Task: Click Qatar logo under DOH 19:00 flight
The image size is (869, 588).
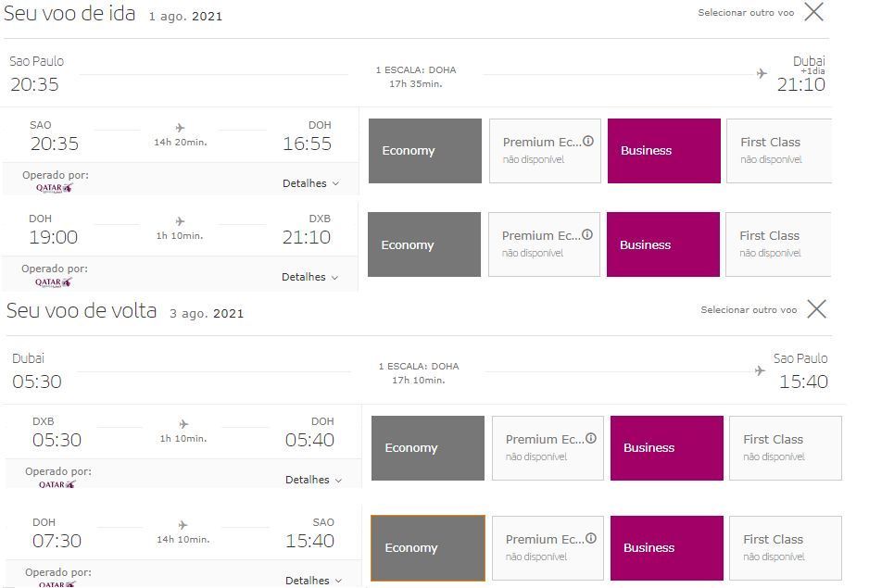Action: (x=53, y=282)
